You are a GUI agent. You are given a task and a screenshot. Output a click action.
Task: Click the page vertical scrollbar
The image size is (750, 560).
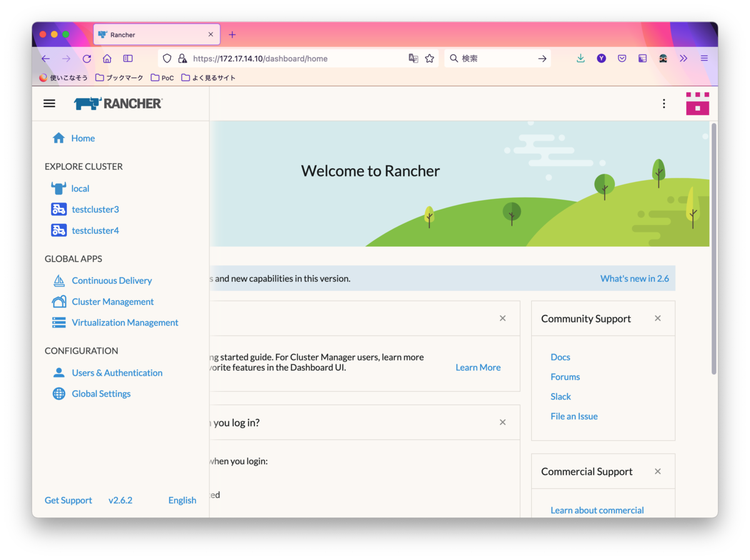click(x=714, y=249)
